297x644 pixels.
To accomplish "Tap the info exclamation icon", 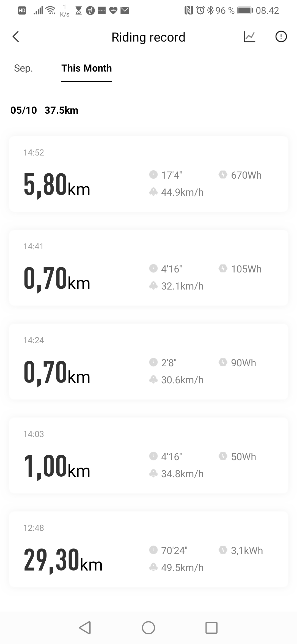I will click(x=281, y=37).
